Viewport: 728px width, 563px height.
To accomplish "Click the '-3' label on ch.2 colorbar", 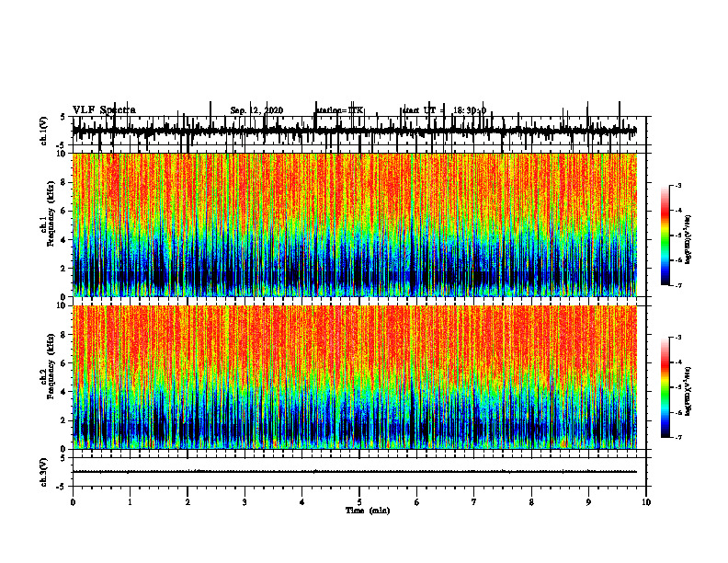I will click(x=678, y=338).
